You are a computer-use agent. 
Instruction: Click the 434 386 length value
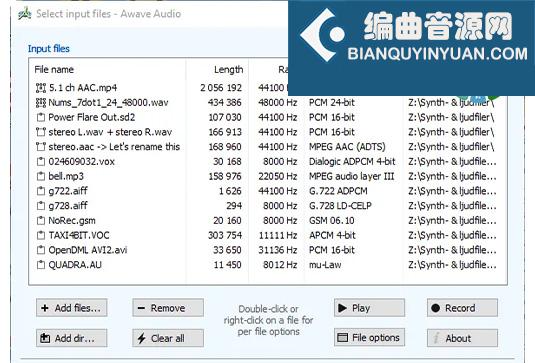pyautogui.click(x=225, y=103)
